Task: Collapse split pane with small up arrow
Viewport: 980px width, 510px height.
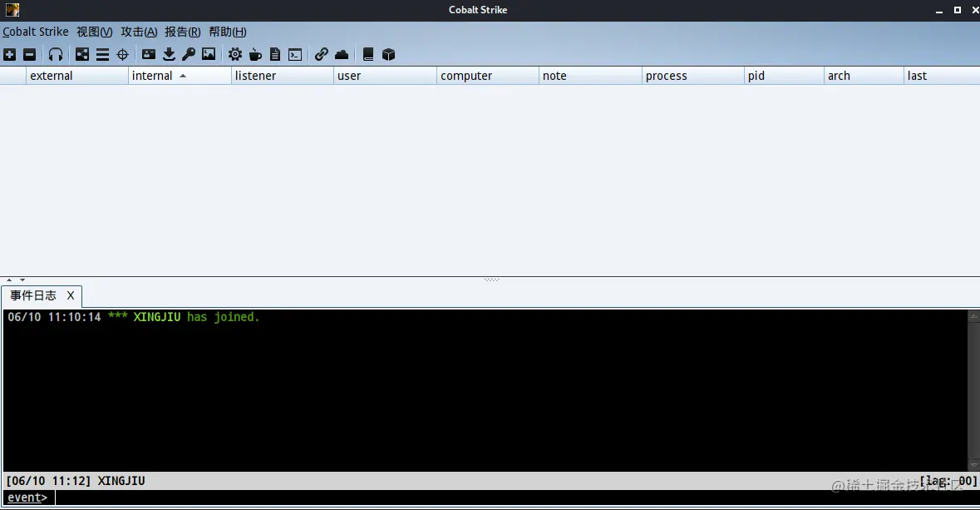Action: coord(9,280)
